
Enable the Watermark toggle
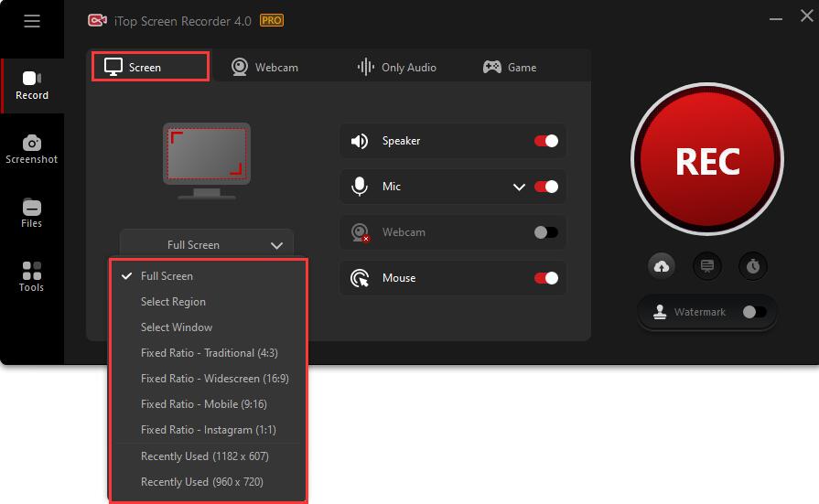tap(754, 312)
